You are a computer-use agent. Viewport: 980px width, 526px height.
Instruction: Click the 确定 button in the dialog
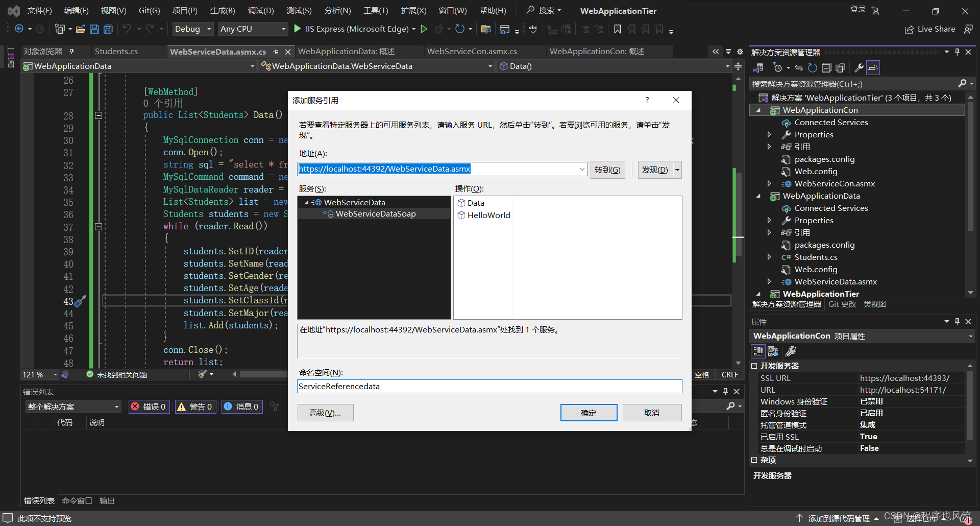pos(588,412)
